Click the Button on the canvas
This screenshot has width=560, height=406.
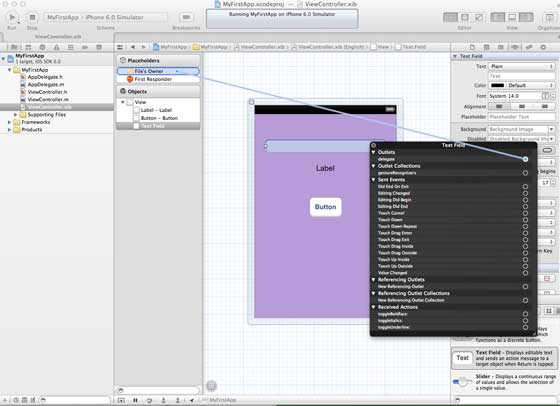click(325, 207)
